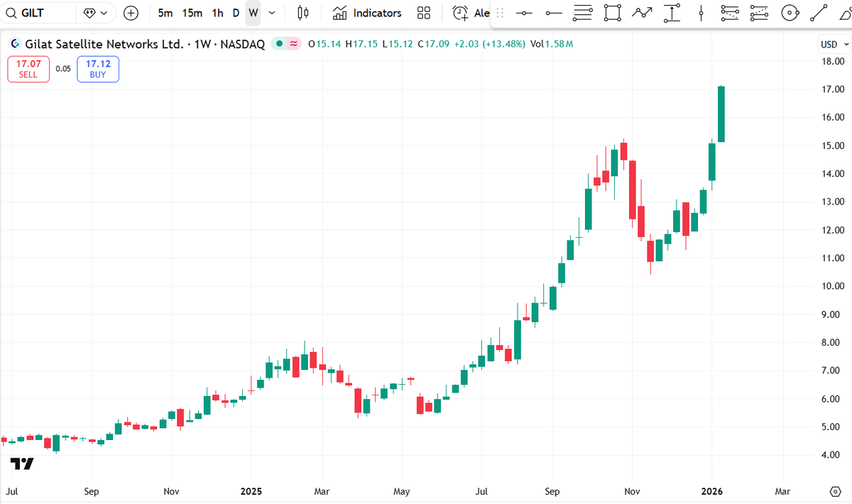Screen dimensions: 852x504
Task: Click the green market open status dot
Action: [x=280, y=44]
